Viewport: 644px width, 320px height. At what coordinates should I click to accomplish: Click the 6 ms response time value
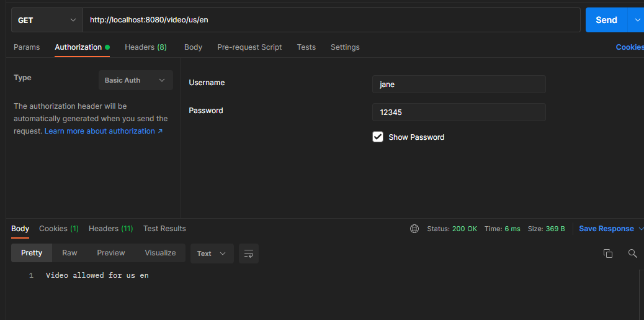pos(512,229)
